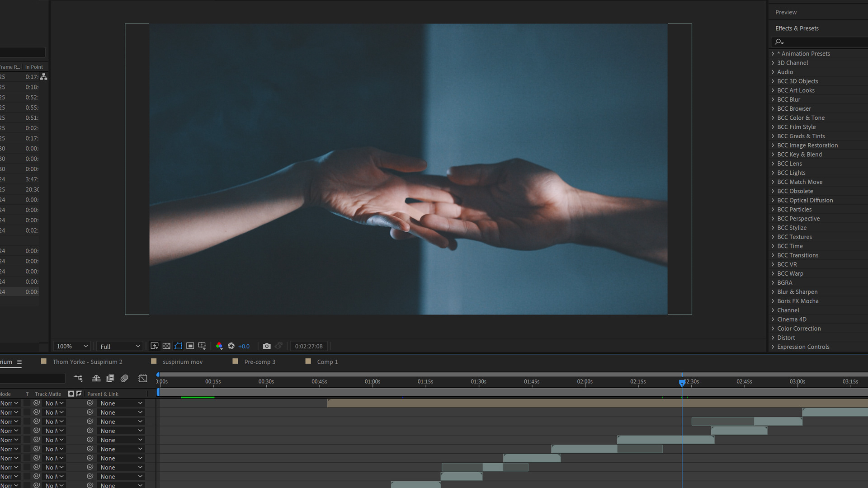Image resolution: width=868 pixels, height=488 pixels.
Task: Click the Effects & Presets panel title
Action: point(797,28)
